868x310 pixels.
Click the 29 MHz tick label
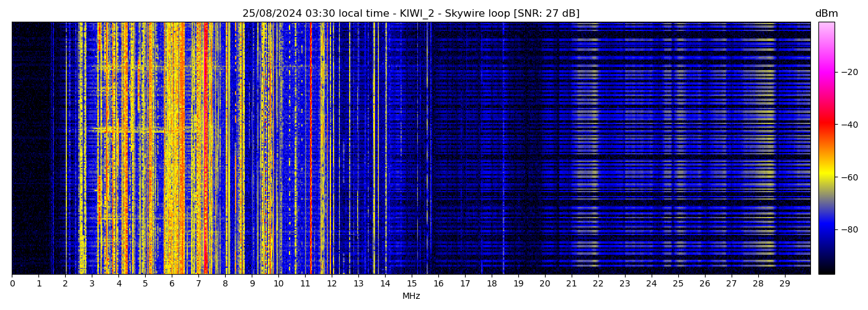784,283
